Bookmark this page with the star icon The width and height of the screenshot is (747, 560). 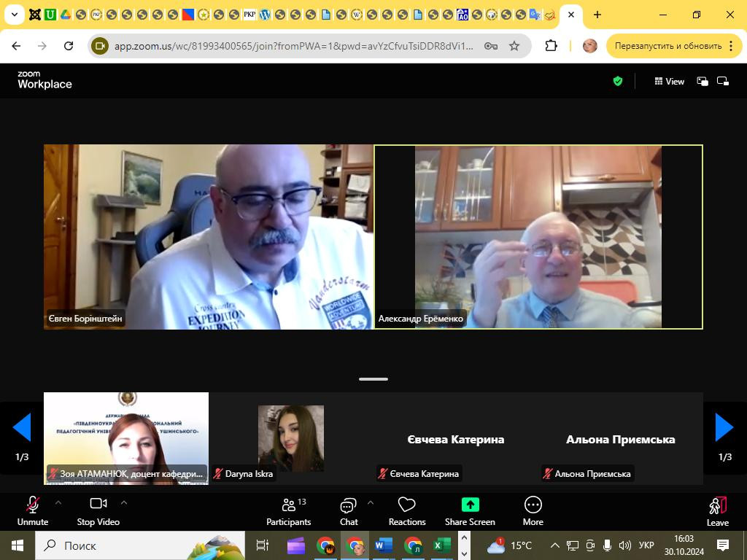coord(514,46)
